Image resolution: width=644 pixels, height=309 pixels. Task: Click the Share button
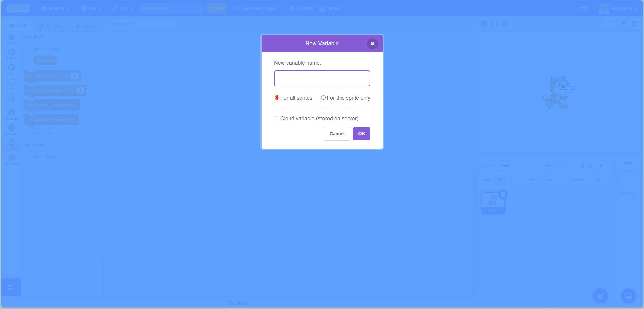pyautogui.click(x=216, y=8)
